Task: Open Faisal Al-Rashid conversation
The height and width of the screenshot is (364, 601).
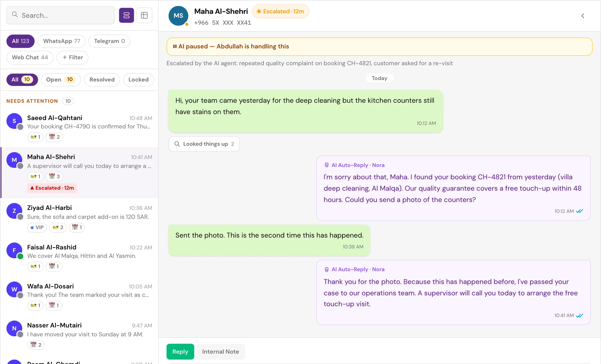Action: [x=79, y=256]
